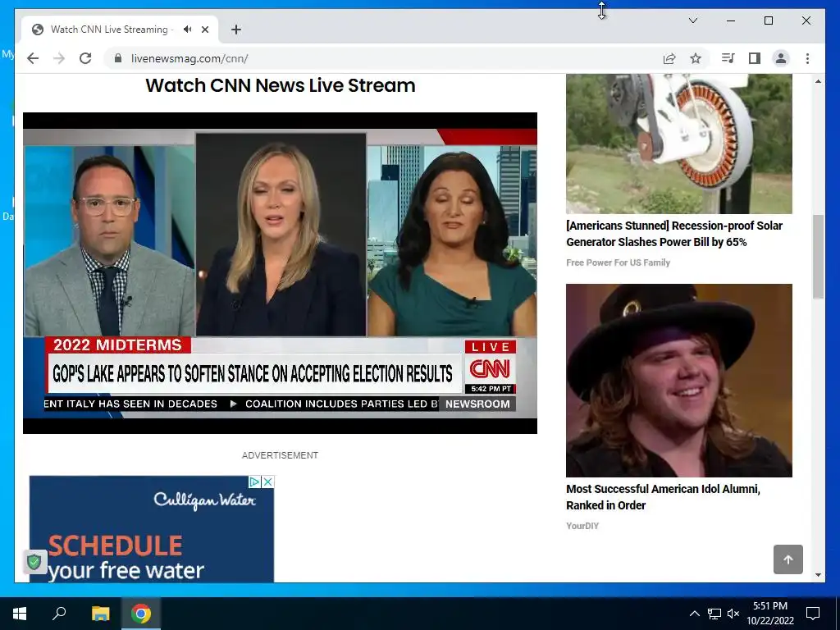Click the Watch CNN News Live Stream heading
The image size is (840, 630).
click(x=281, y=85)
